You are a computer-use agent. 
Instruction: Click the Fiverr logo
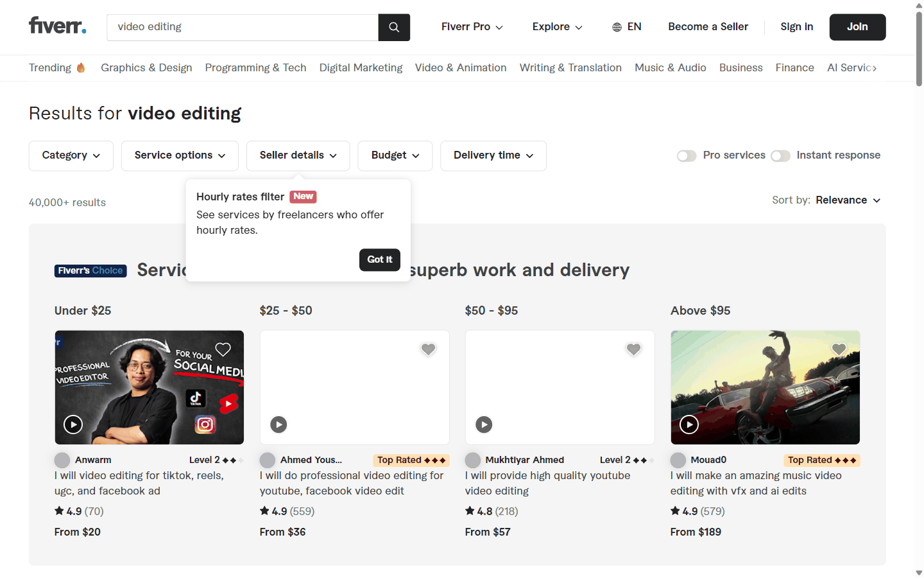57,26
